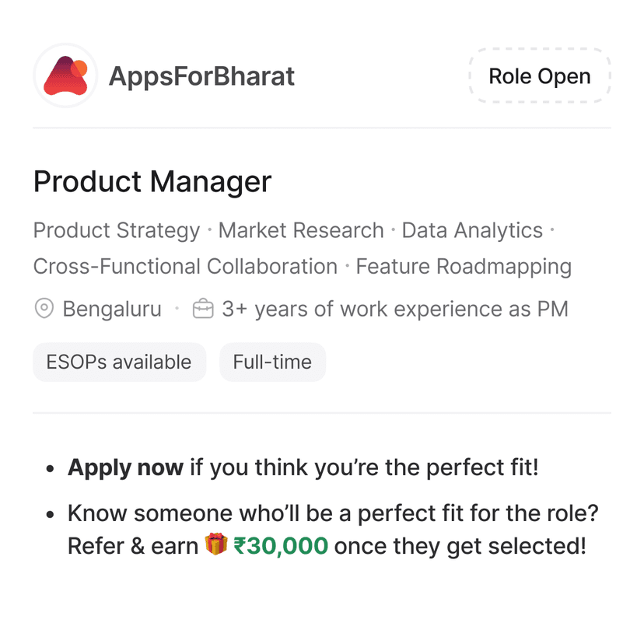This screenshot has width=644, height=644.
Task: Click the Product Strategy skill
Action: pos(117,230)
